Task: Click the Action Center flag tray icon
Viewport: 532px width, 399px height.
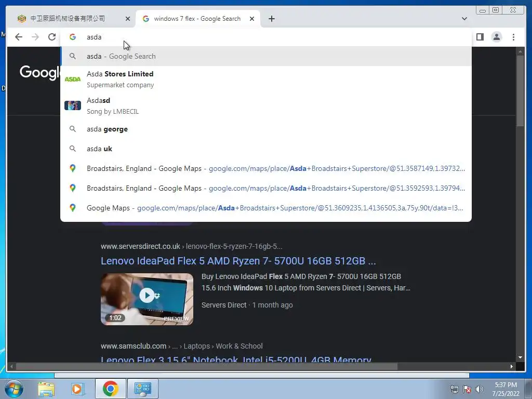Action: [x=467, y=389]
